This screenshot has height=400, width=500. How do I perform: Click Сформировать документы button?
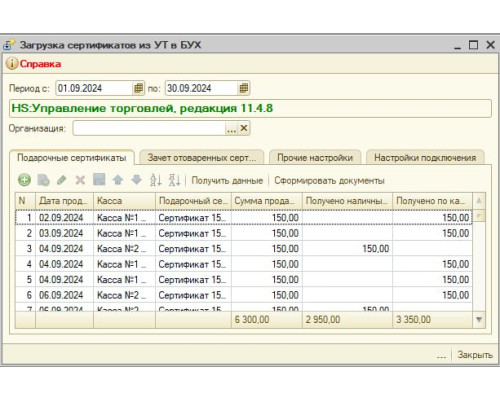tap(329, 180)
